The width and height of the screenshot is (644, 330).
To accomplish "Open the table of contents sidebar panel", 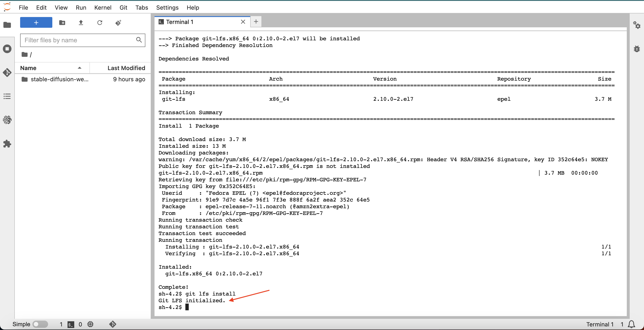I will click(7, 96).
